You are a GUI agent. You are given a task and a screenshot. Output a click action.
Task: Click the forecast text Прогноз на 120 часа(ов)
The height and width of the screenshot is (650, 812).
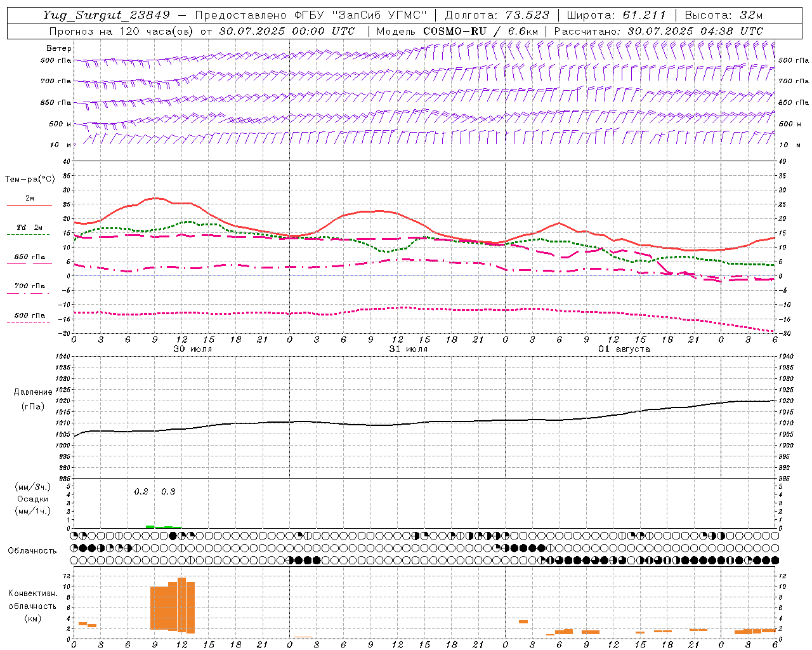[x=122, y=31]
